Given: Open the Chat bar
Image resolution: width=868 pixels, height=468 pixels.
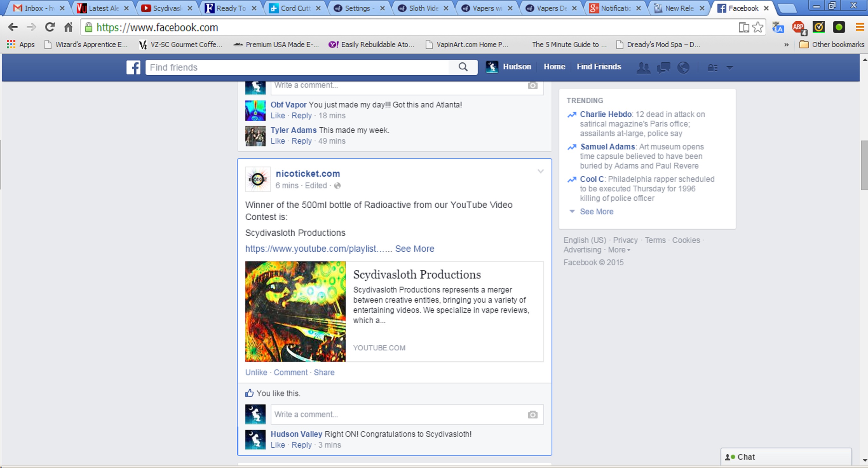Looking at the screenshot, I should (786, 457).
